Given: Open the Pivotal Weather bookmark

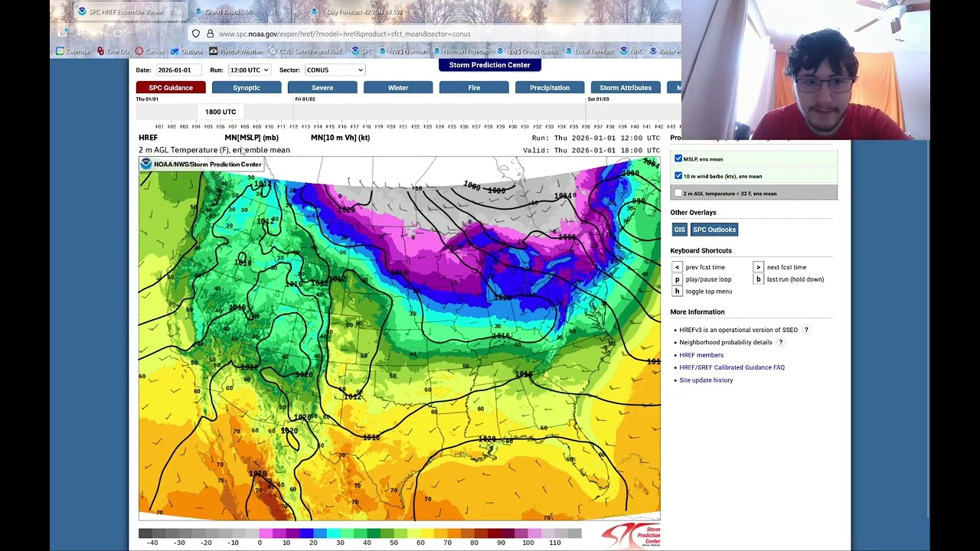Looking at the screenshot, I should click(236, 51).
